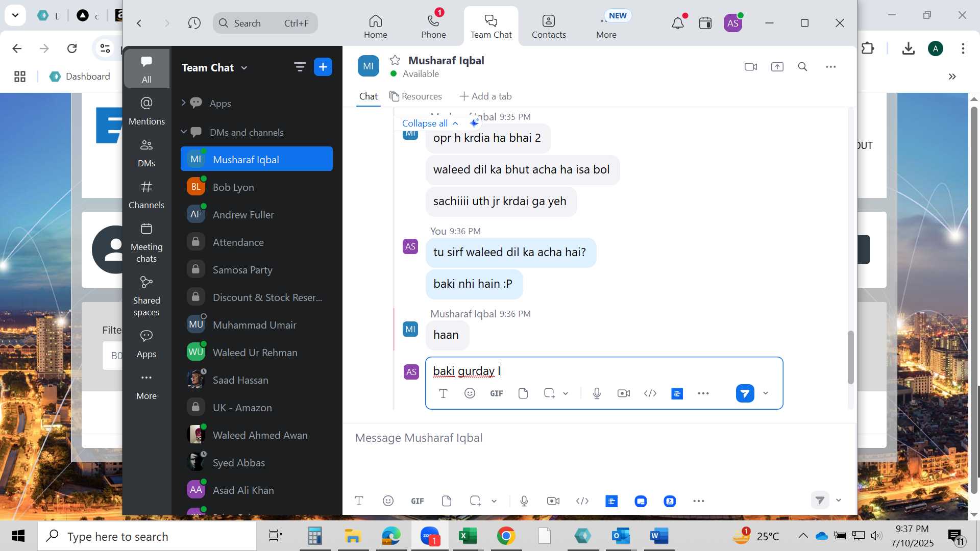Click Add a tab
Image resolution: width=980 pixels, height=551 pixels.
coord(485,96)
